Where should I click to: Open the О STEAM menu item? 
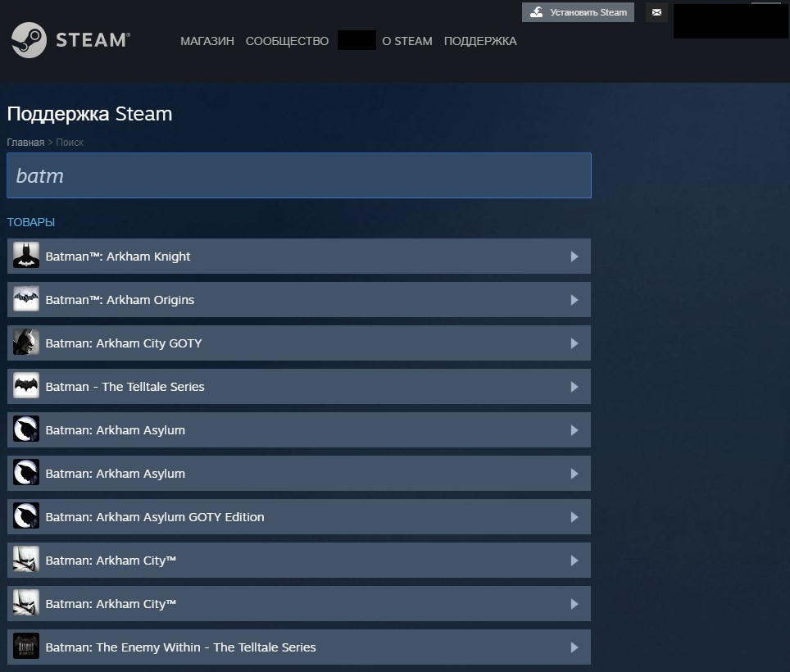(407, 41)
